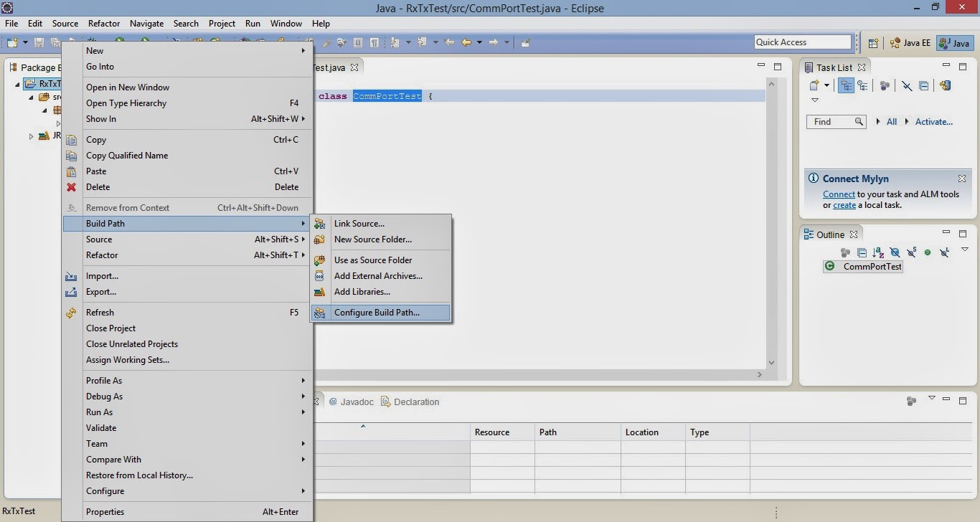Click Synchronize Changed icon in Task List
Screen dimensions: 980x522
click(x=946, y=86)
